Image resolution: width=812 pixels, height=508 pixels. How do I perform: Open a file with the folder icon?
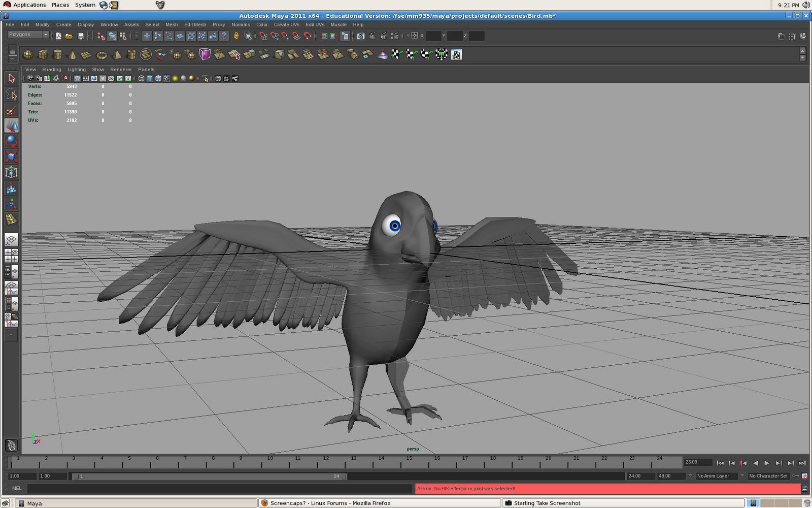pos(70,36)
